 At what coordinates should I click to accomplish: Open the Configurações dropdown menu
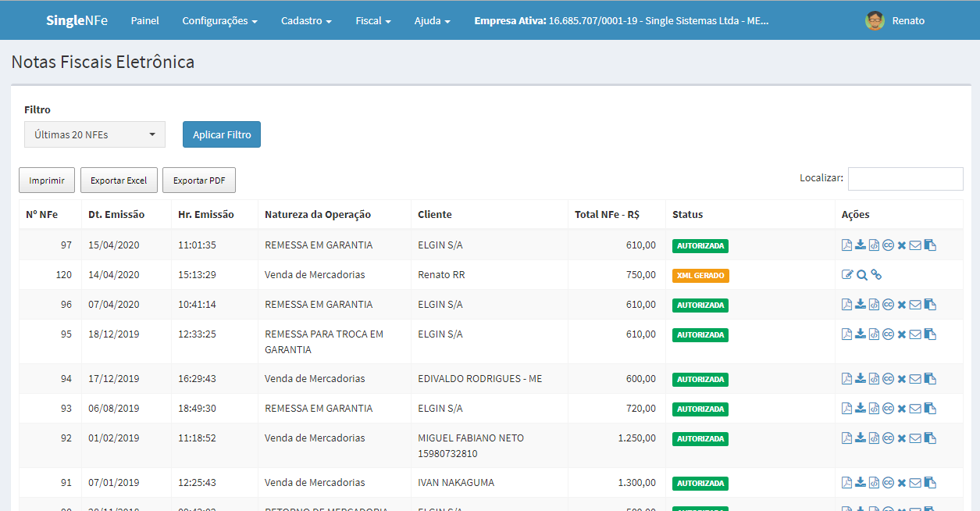point(219,21)
